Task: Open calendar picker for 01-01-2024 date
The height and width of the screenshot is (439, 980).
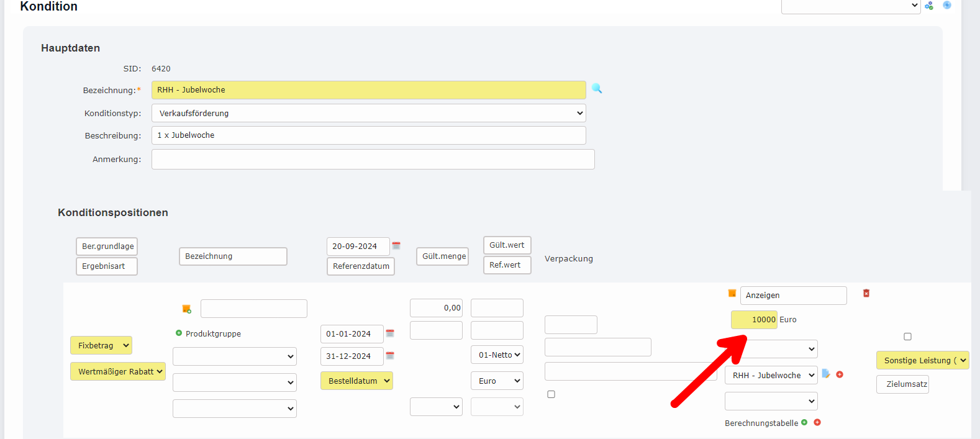Action: pos(390,333)
